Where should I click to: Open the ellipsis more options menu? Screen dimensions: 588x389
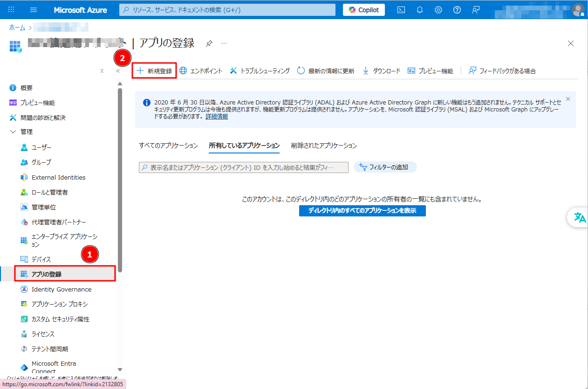224,43
